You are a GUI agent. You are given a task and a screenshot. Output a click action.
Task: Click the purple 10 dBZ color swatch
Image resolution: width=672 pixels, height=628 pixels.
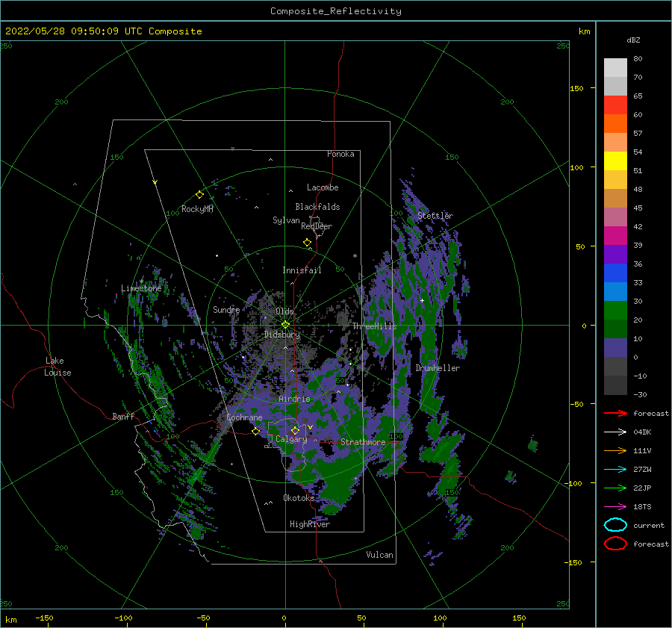(x=615, y=348)
